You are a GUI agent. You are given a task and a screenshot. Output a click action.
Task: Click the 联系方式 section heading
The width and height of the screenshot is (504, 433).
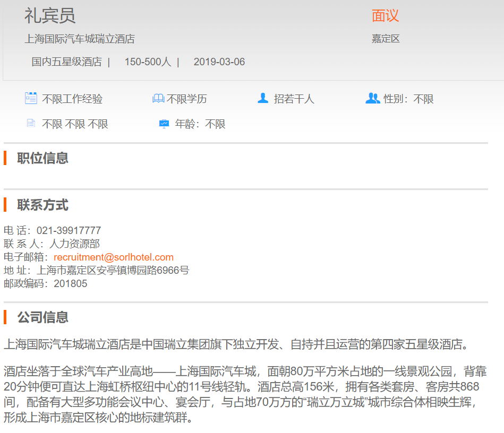pyautogui.click(x=42, y=205)
